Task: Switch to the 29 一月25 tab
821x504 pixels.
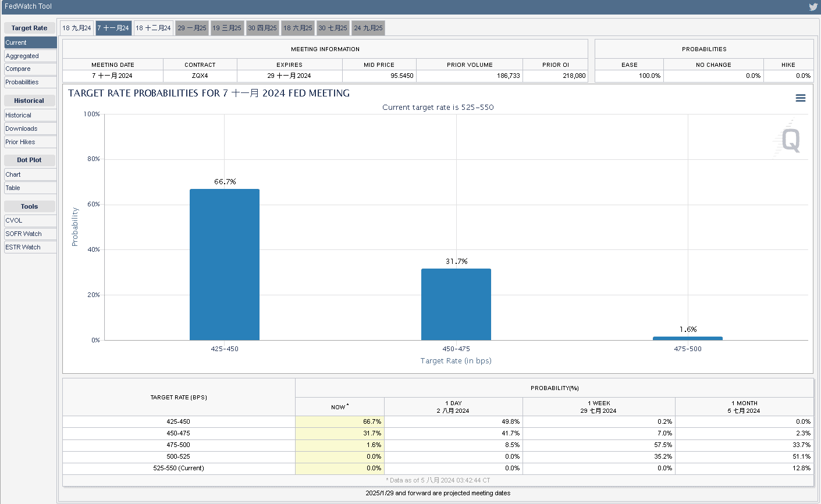Action: pyautogui.click(x=192, y=28)
